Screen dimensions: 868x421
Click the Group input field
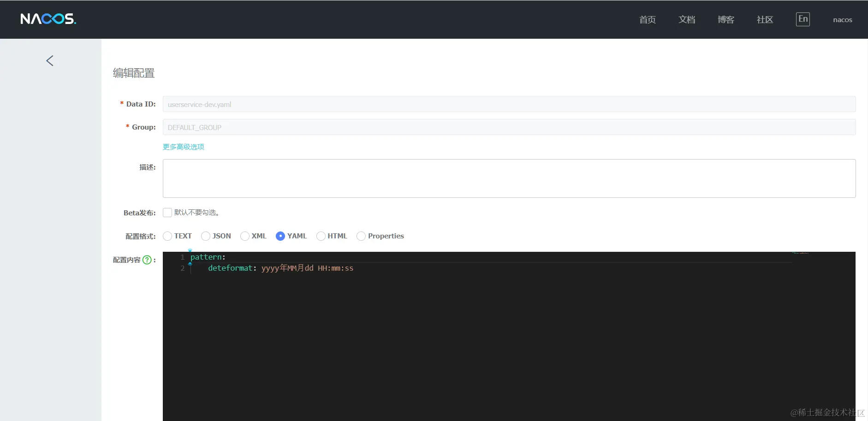[509, 127]
